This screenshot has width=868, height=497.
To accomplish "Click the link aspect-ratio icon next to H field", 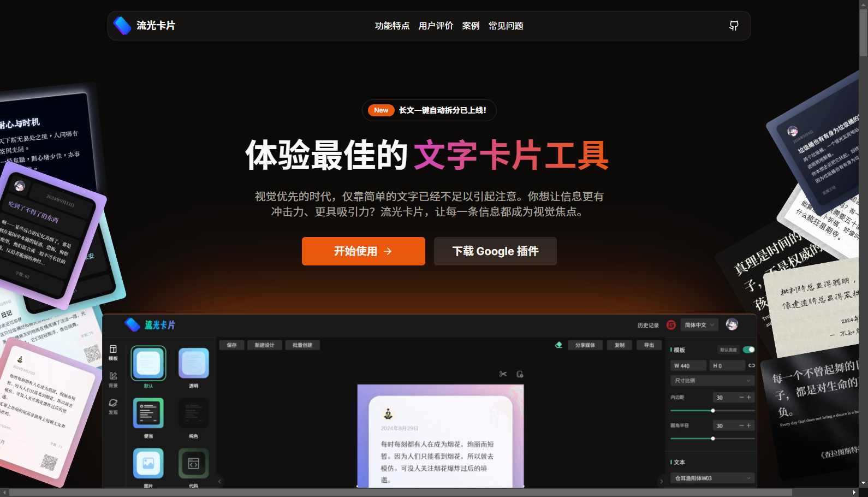I will point(751,365).
